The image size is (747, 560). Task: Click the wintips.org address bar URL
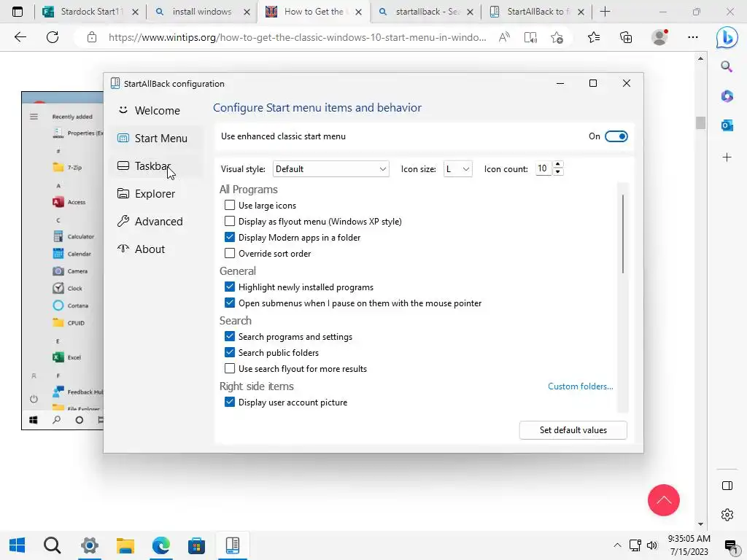(298, 37)
